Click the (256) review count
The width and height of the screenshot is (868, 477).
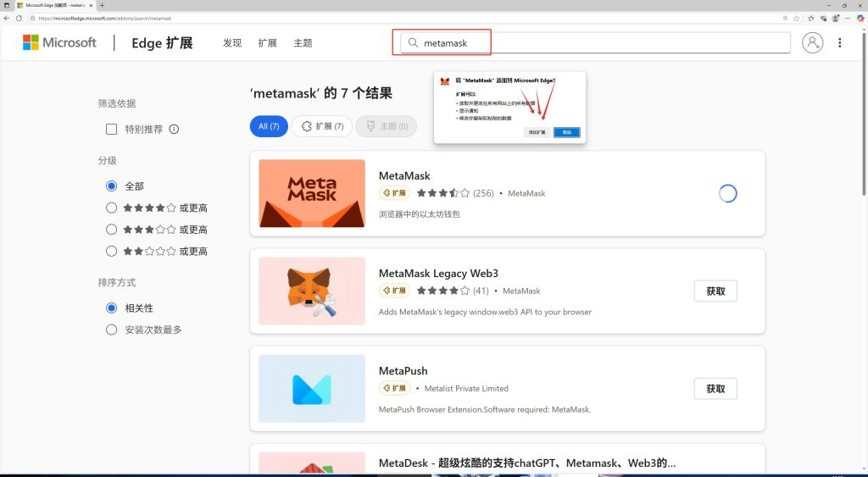click(x=483, y=193)
